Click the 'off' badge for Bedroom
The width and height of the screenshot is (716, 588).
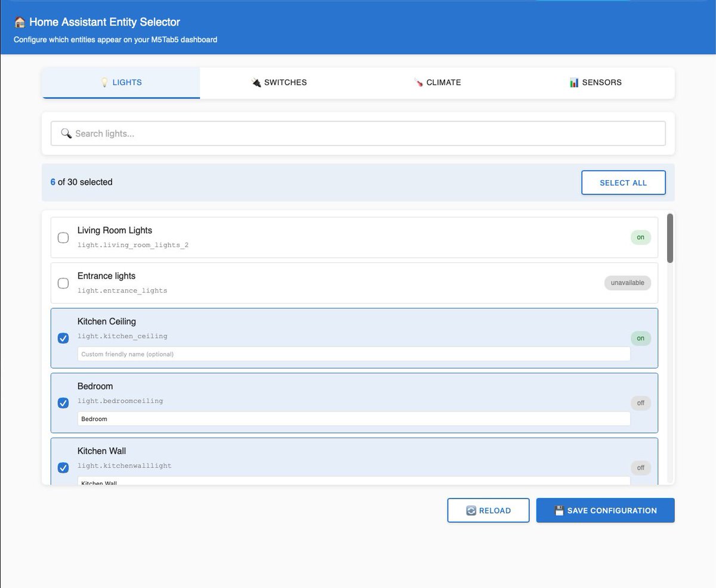pos(641,403)
